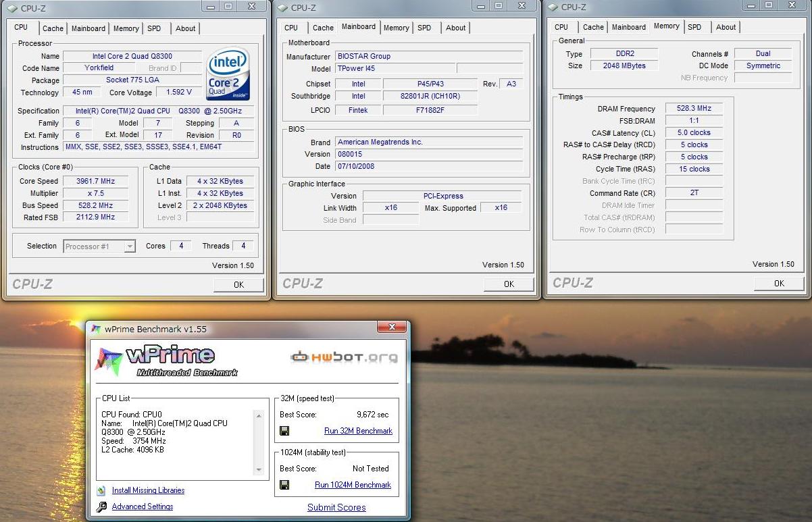Select About tab in Memory CPU-Z window
Screen dimensions: 812x522
726,27
